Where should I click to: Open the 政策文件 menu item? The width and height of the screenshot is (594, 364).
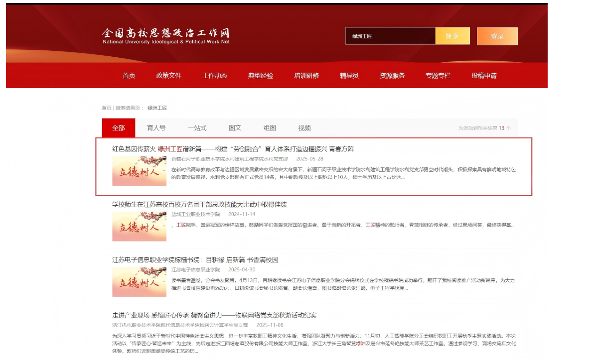pyautogui.click(x=169, y=76)
